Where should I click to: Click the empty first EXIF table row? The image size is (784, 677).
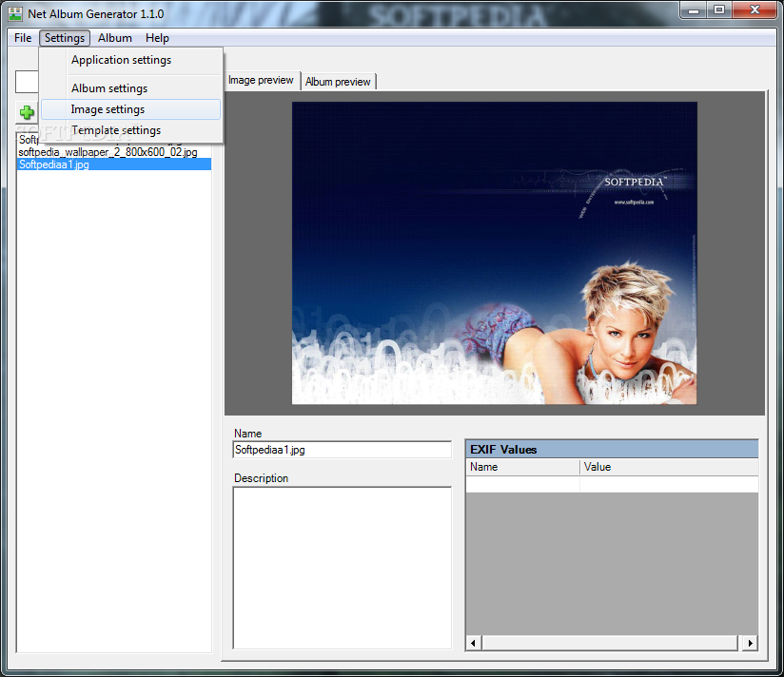612,484
